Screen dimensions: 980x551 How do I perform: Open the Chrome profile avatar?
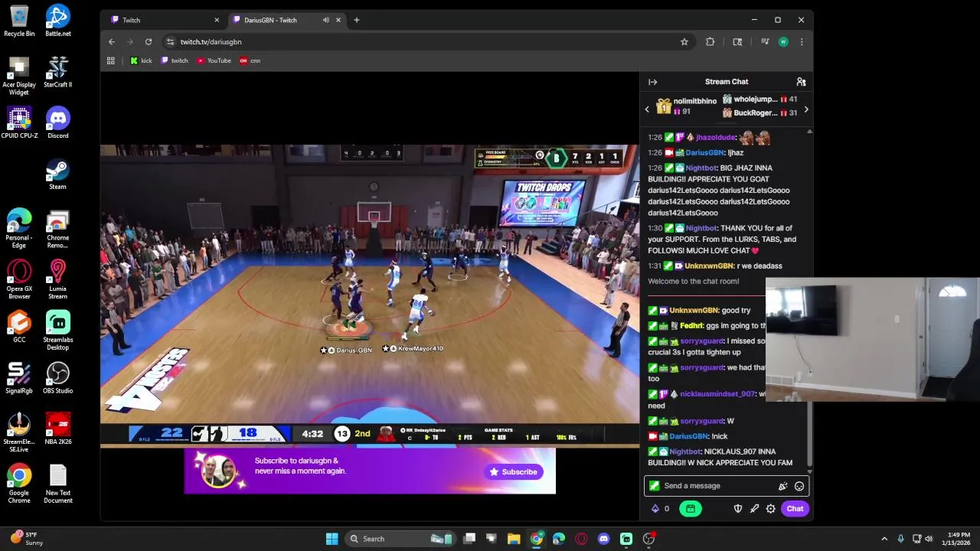(x=783, y=42)
